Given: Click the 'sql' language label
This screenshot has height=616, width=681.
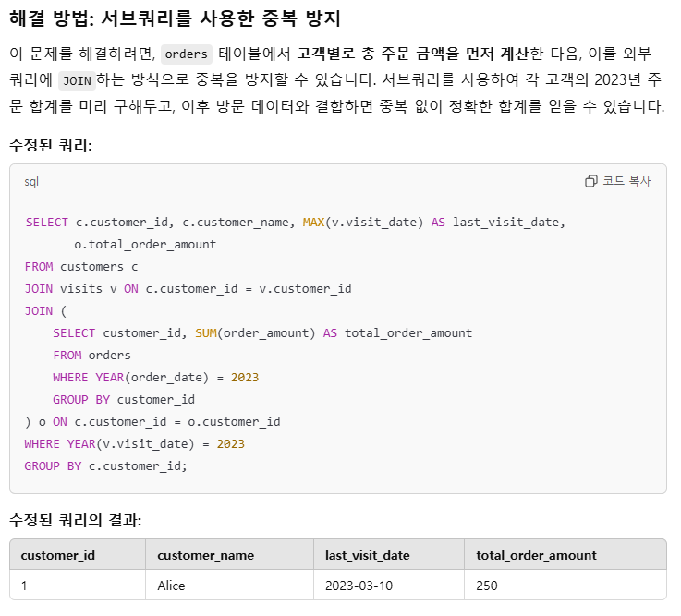Looking at the screenshot, I should 31,181.
